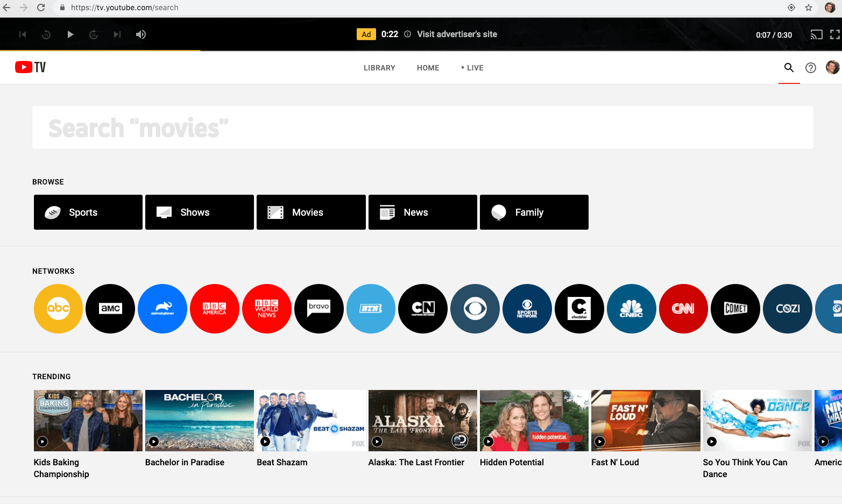Select the CBS network icon

coord(475,309)
